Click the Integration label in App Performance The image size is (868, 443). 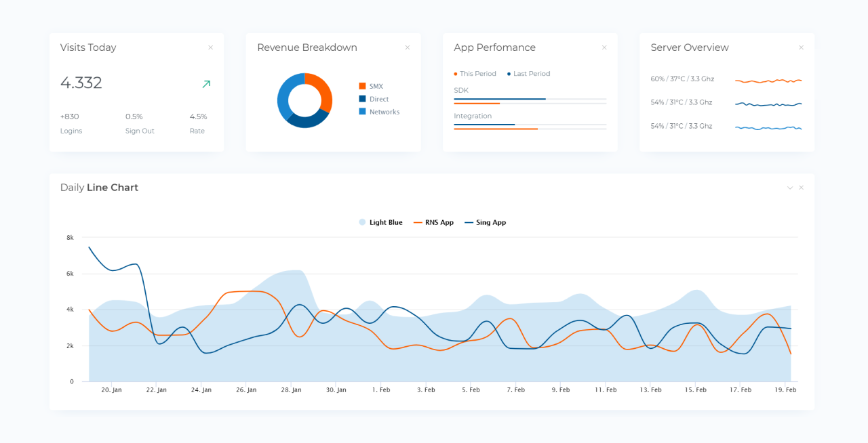[x=473, y=115]
